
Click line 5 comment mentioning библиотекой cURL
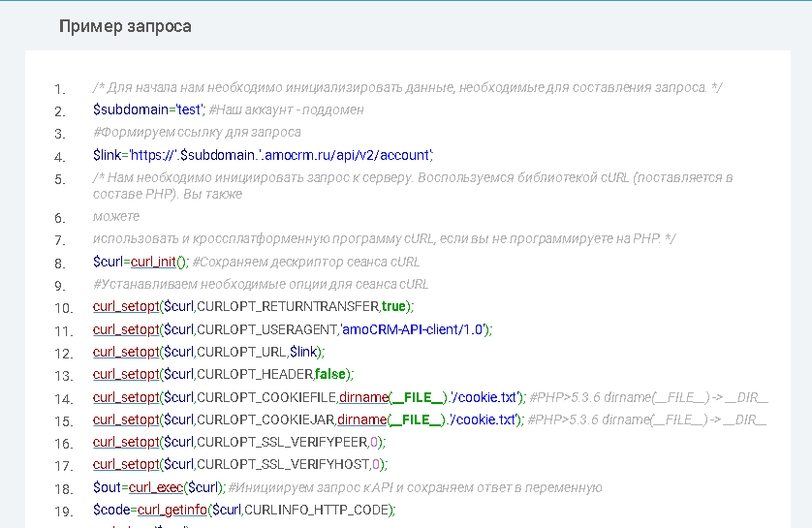click(413, 186)
